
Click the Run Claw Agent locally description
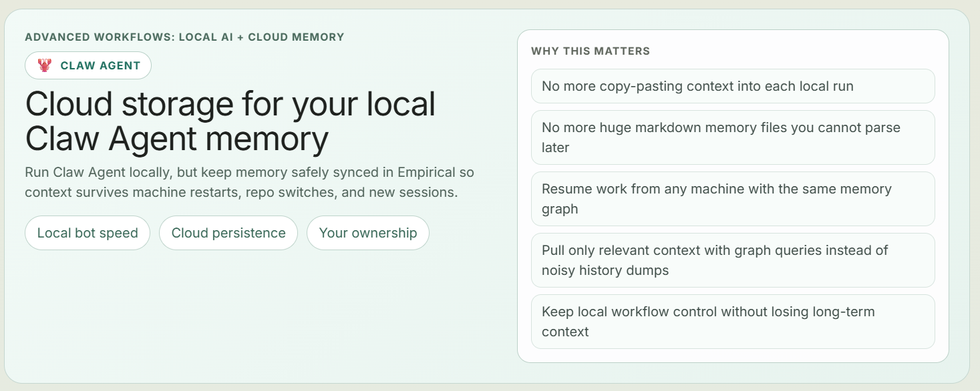pos(249,182)
